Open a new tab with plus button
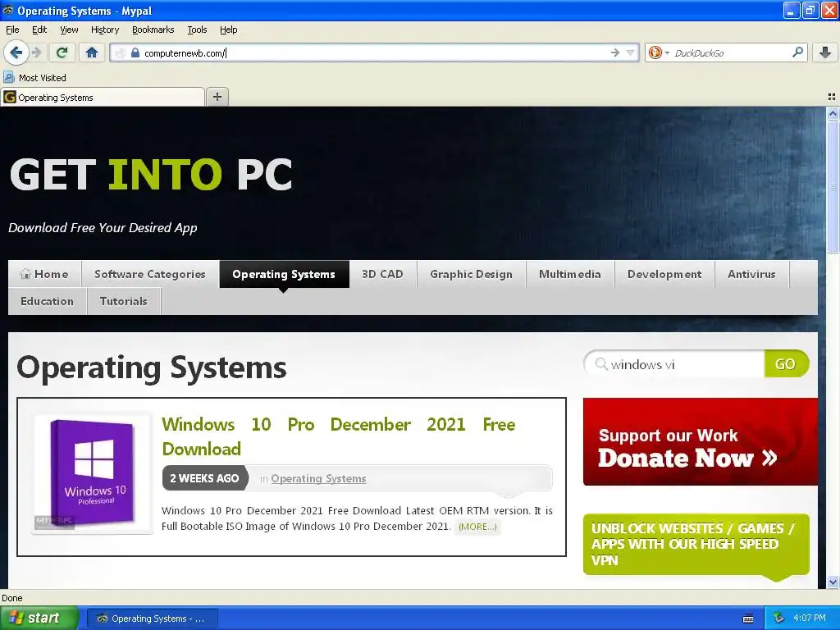This screenshot has width=840, height=630. (x=217, y=97)
